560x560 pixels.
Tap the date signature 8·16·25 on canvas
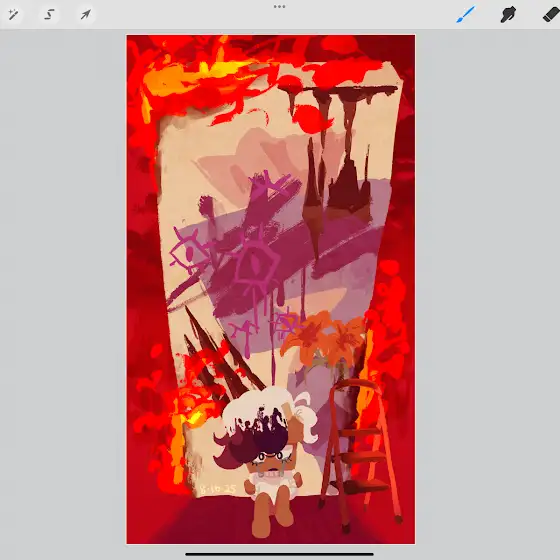coord(218,489)
